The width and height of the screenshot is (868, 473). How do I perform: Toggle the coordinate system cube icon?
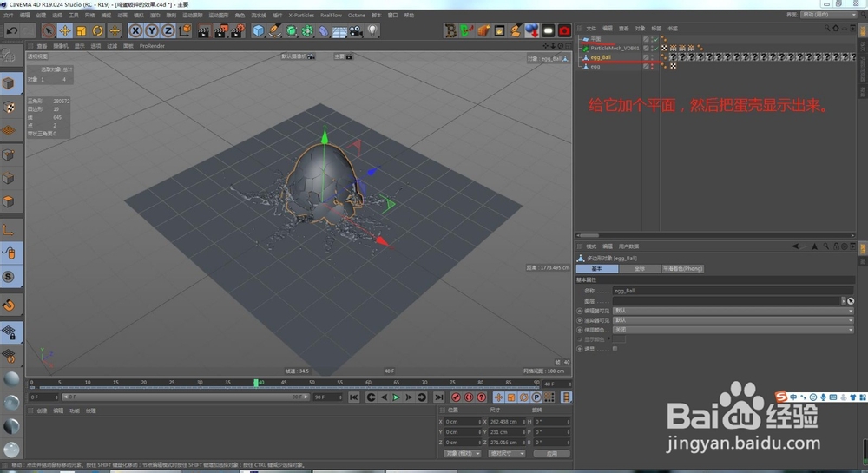tap(185, 31)
